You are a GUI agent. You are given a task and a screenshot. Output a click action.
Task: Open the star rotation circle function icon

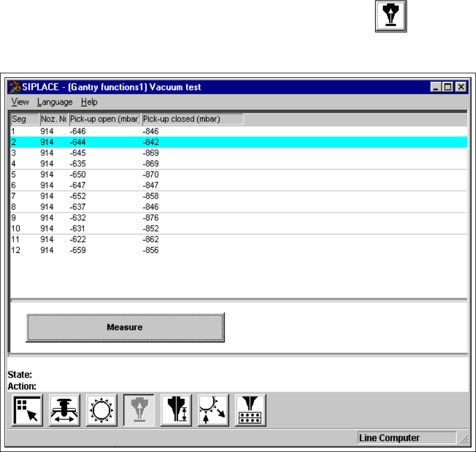102,410
